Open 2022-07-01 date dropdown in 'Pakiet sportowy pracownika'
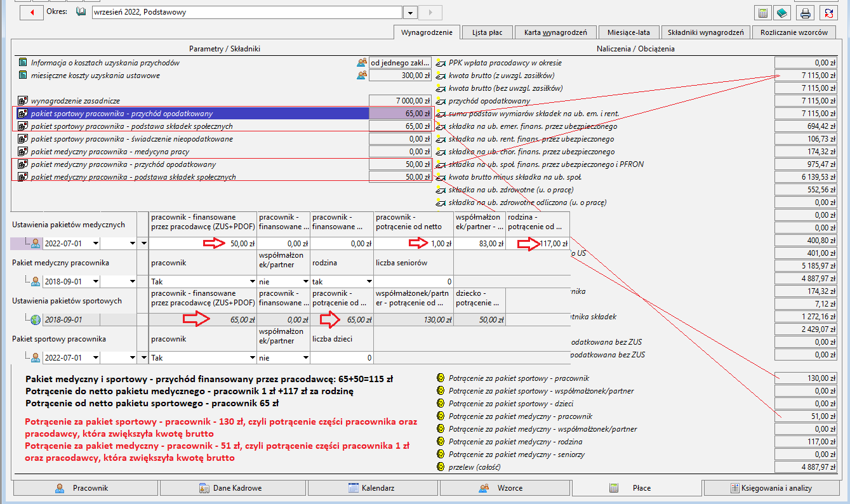Viewport: 850px width, 504px height. coord(95,358)
